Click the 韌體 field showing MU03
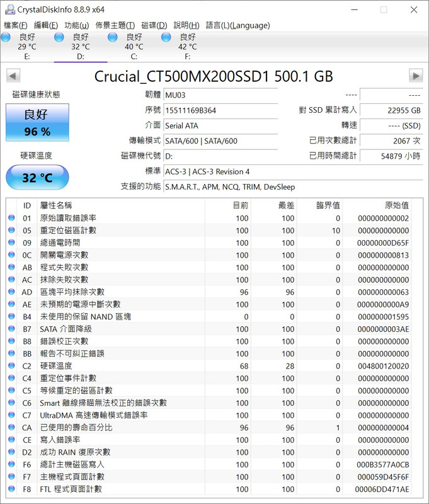This screenshot has width=429, height=504. tap(220, 95)
